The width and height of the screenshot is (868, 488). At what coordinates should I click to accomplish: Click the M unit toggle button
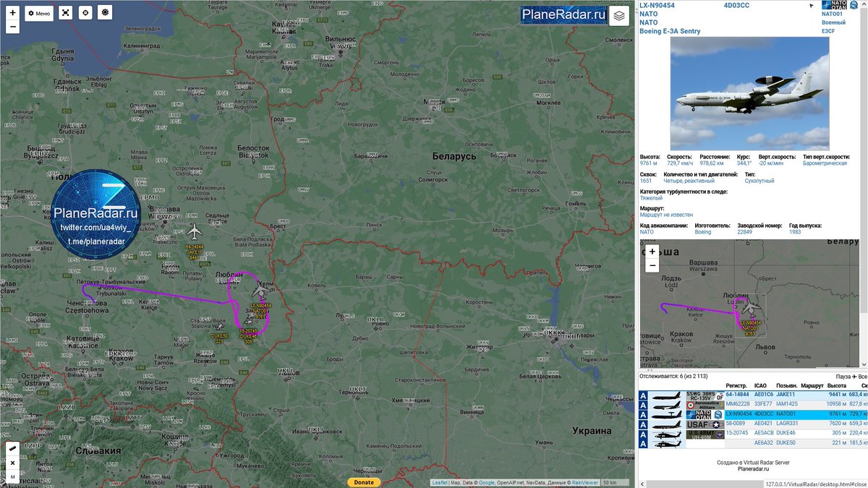12,476
